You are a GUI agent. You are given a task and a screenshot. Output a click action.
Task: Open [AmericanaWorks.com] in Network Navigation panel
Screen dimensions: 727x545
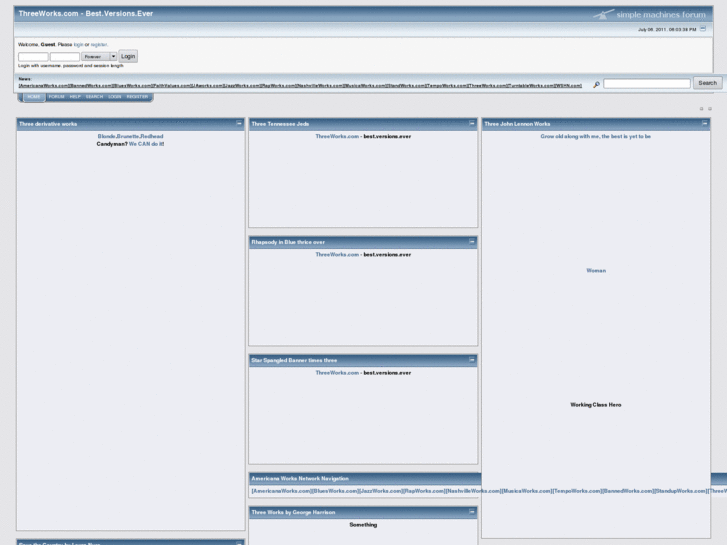pyautogui.click(x=281, y=491)
